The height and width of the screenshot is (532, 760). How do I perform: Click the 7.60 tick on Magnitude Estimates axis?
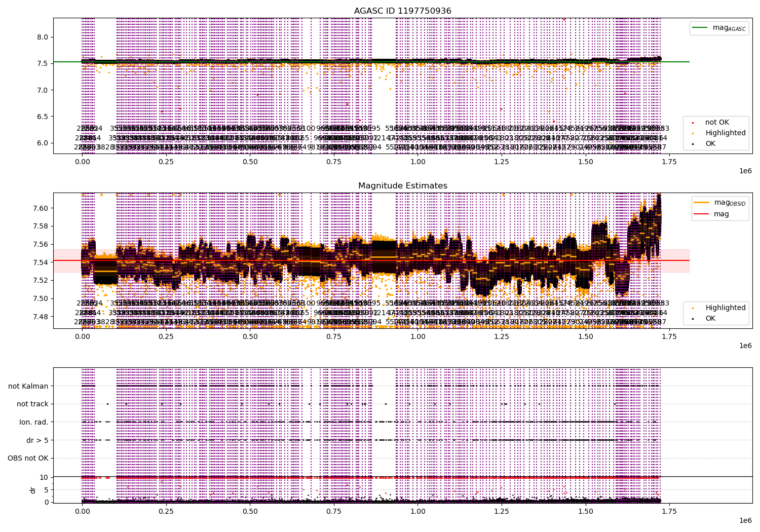coord(41,208)
